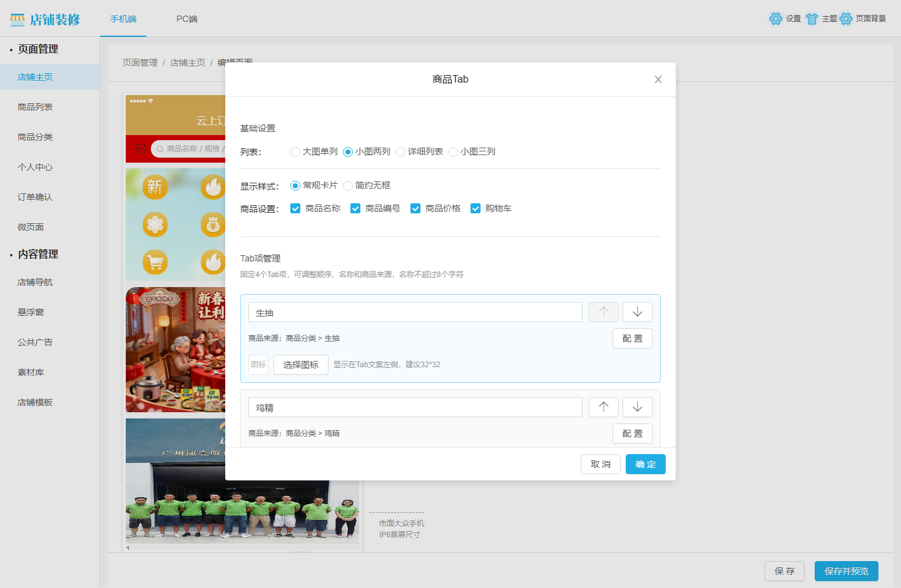The height and width of the screenshot is (588, 901).
Task: Click the 页面管理 section heading
Action: (x=38, y=49)
